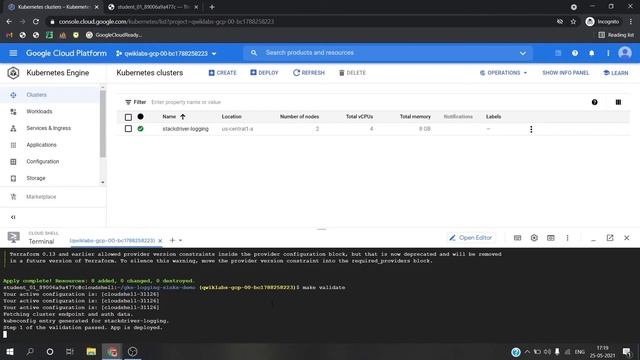Open Windows taskbar search
640x360 pixels.
pos(30,351)
